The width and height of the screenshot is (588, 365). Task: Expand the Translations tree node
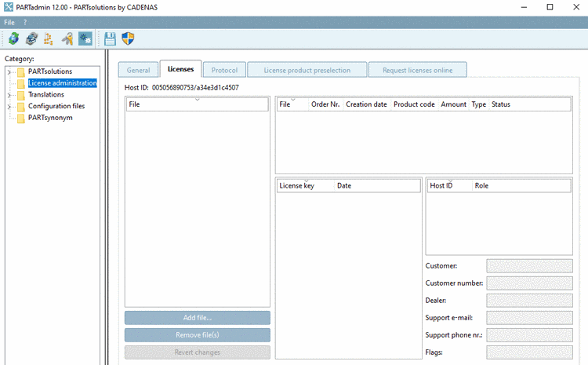(x=9, y=95)
